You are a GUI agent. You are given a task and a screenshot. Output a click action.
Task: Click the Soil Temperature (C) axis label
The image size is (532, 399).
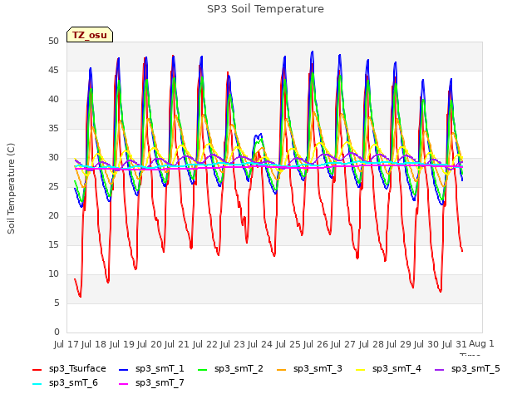point(11,189)
